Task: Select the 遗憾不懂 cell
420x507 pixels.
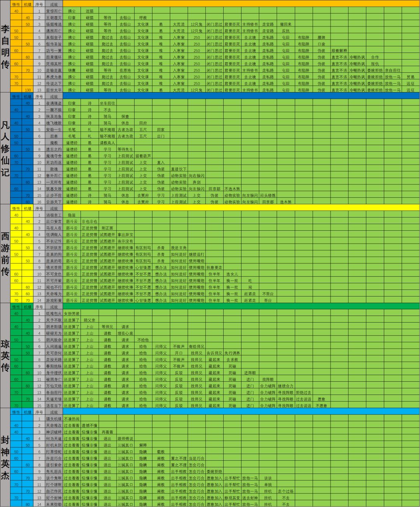Action: click(89, 426)
